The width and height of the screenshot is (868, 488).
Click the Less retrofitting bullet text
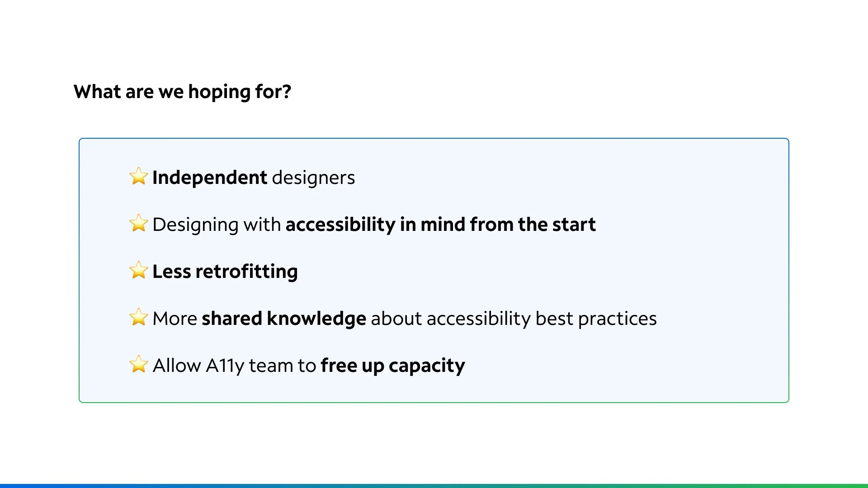[x=225, y=272]
